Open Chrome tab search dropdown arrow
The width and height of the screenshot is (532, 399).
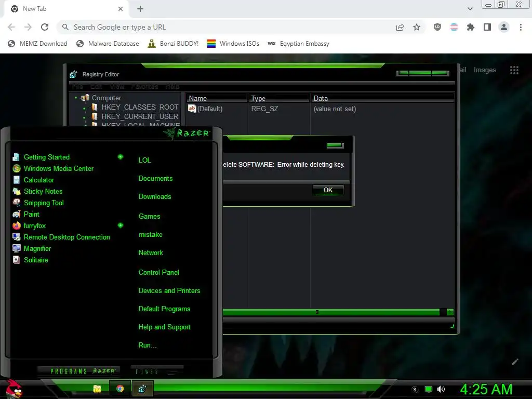(x=470, y=9)
